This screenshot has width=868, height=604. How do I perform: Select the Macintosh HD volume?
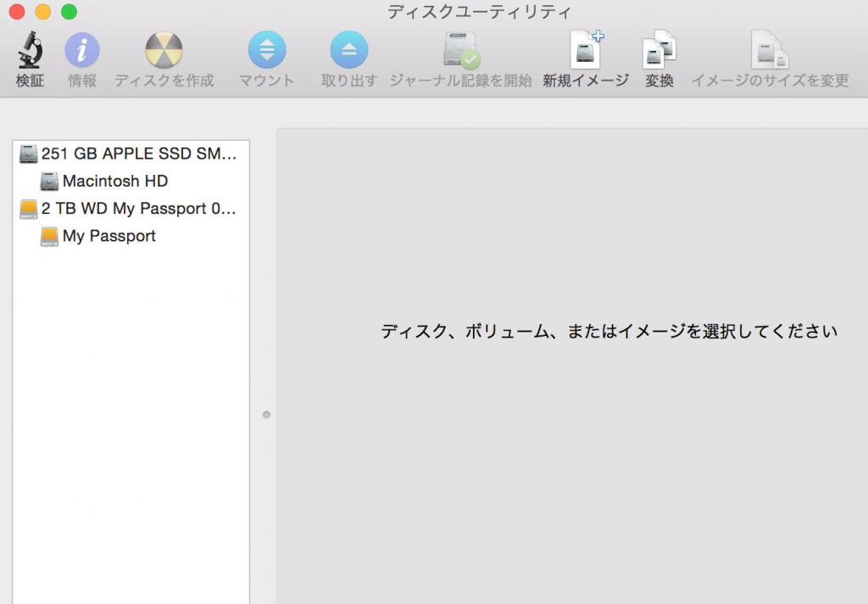(x=114, y=181)
